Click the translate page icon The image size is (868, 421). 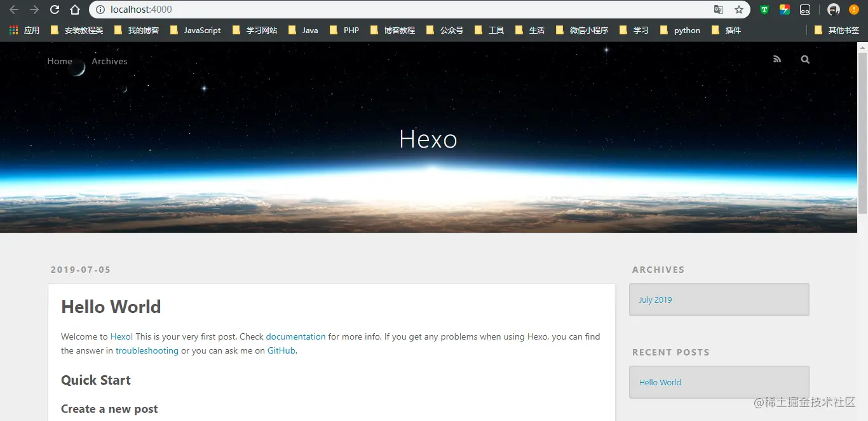pyautogui.click(x=719, y=10)
